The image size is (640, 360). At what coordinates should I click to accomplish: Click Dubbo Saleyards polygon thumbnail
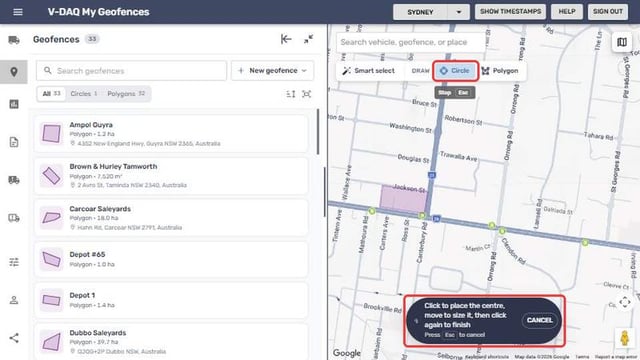[51, 342]
